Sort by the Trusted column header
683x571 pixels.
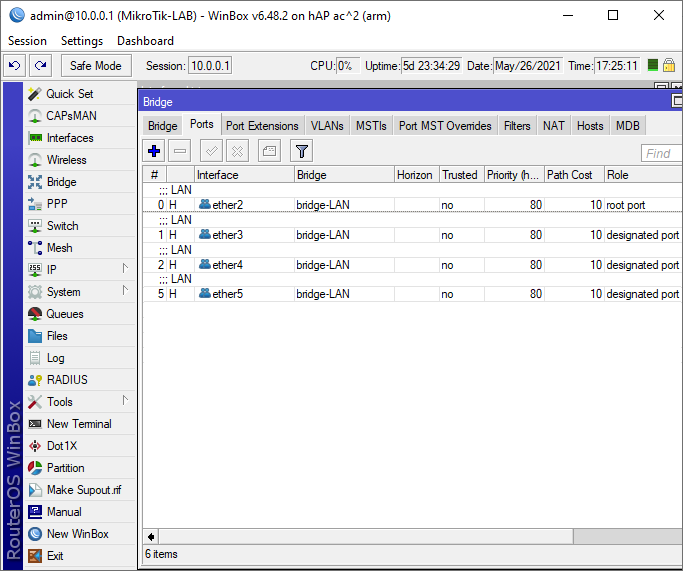click(461, 175)
